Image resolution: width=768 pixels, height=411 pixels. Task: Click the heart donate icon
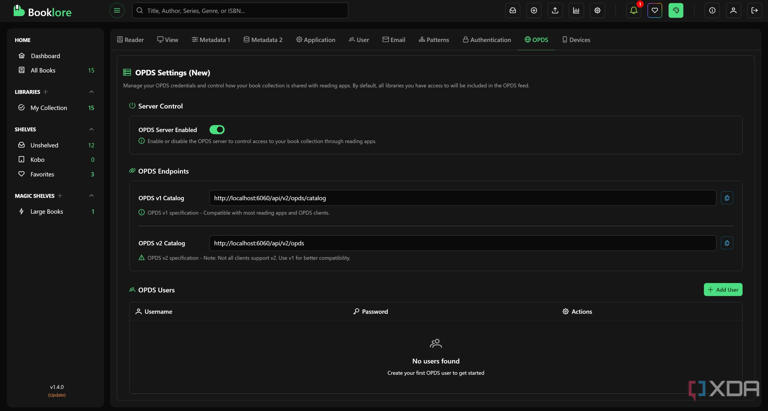[x=655, y=11]
